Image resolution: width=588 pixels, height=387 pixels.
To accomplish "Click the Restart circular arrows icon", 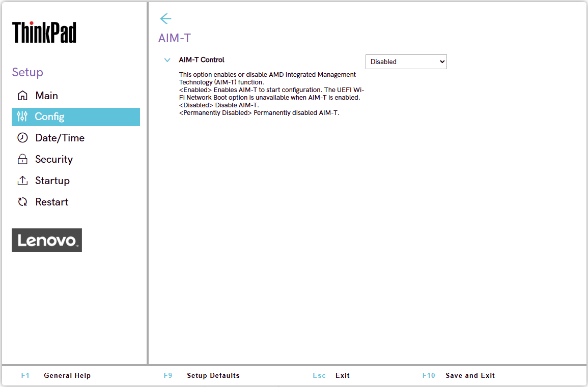I will (22, 202).
